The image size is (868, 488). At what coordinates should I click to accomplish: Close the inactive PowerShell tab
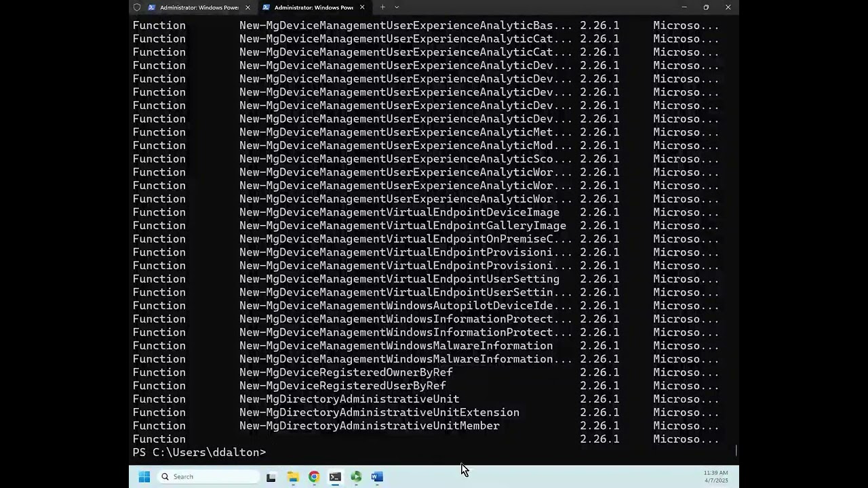click(248, 7)
